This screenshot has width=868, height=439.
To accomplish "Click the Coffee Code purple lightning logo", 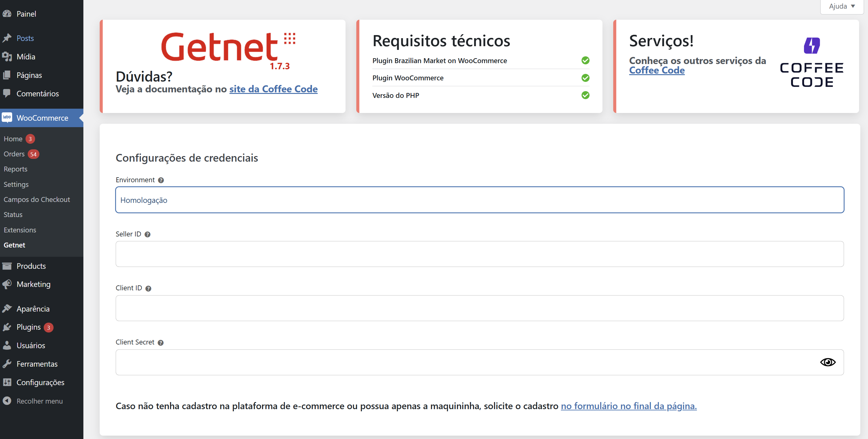I will pos(812,46).
